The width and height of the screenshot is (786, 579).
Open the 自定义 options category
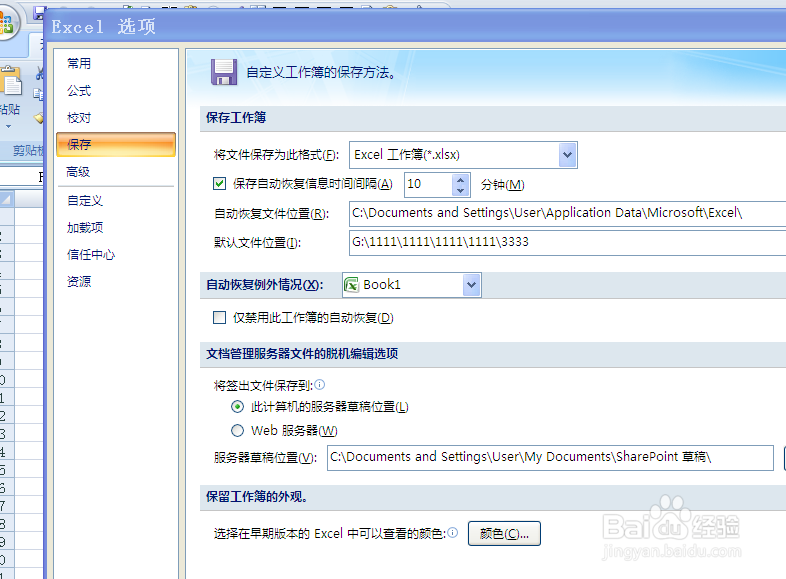[x=85, y=201]
